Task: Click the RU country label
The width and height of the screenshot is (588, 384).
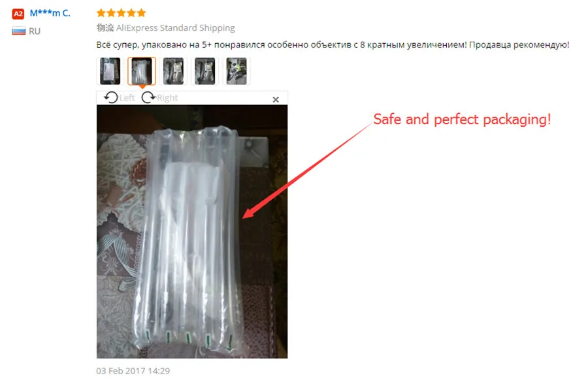Action: 35,31
